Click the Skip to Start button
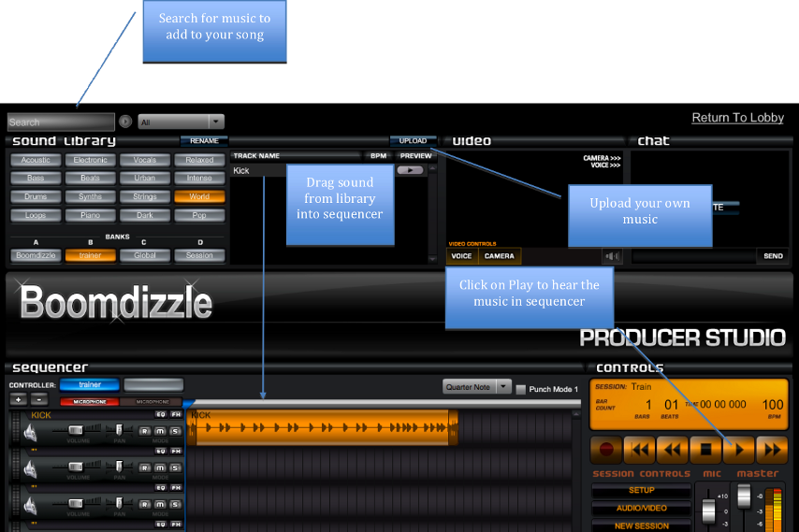The image size is (799, 532). 639,450
